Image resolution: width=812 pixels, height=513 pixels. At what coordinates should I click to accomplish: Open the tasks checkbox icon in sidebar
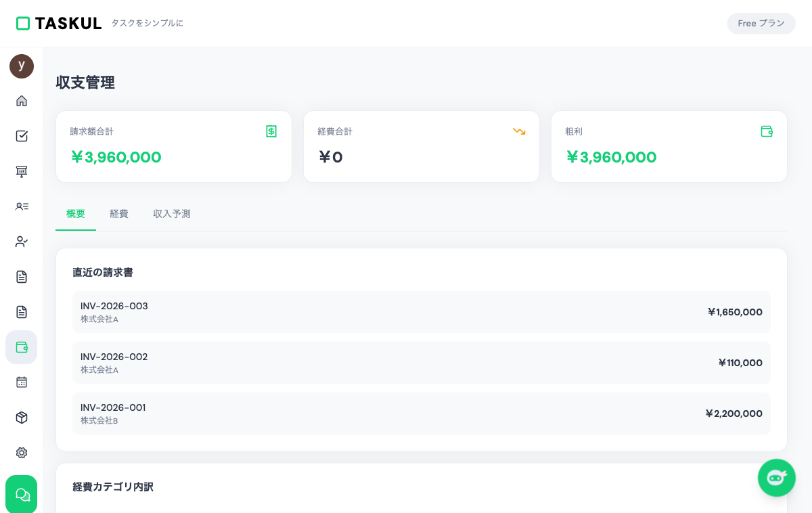(x=22, y=136)
